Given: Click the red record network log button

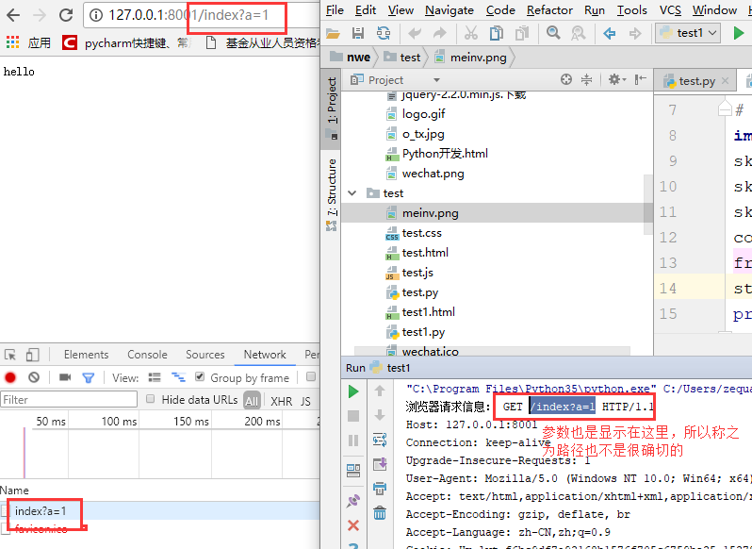Looking at the screenshot, I should [11, 377].
